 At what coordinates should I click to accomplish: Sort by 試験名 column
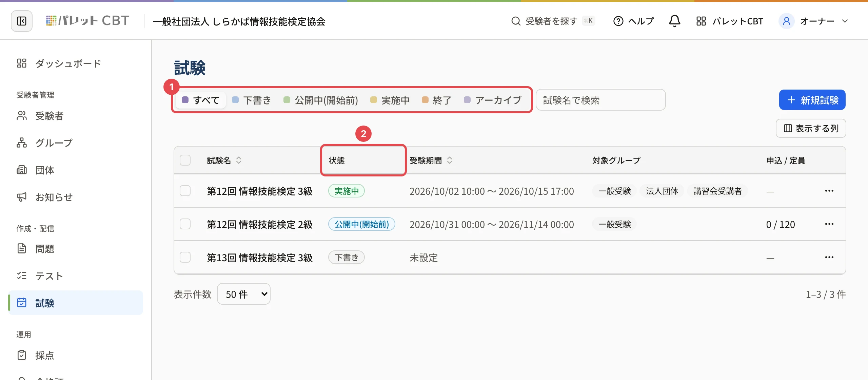tap(224, 160)
